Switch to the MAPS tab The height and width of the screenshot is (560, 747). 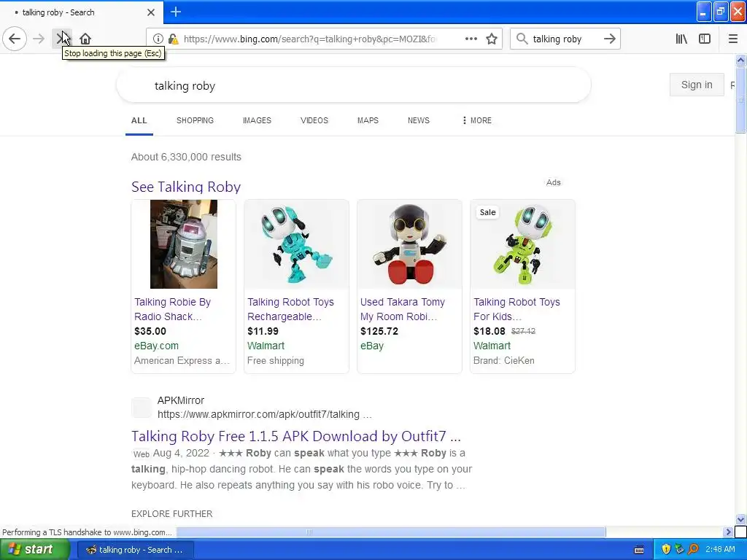point(368,120)
